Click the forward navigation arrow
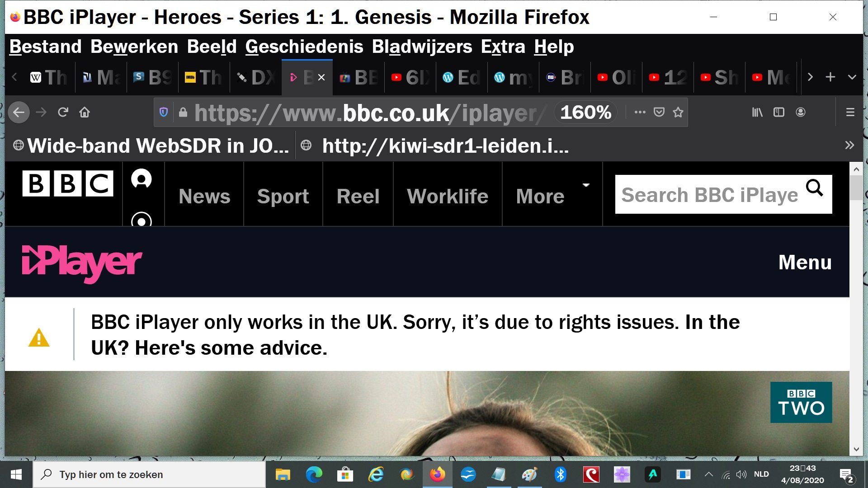This screenshot has height=488, width=868. [x=41, y=112]
